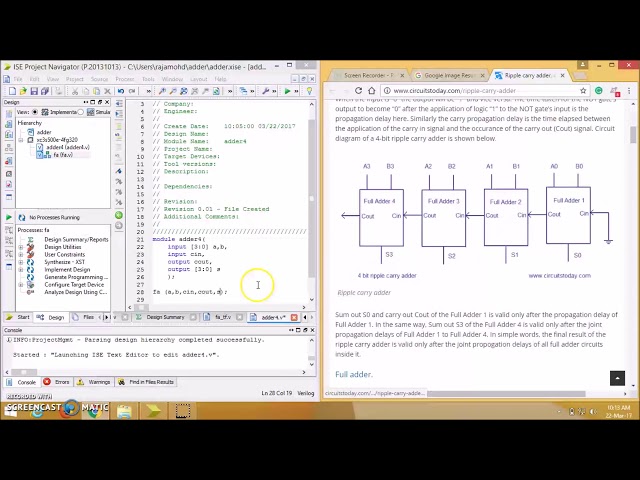The height and width of the screenshot is (480, 640).
Task: Open the Project menu in ISE
Action: click(74, 79)
